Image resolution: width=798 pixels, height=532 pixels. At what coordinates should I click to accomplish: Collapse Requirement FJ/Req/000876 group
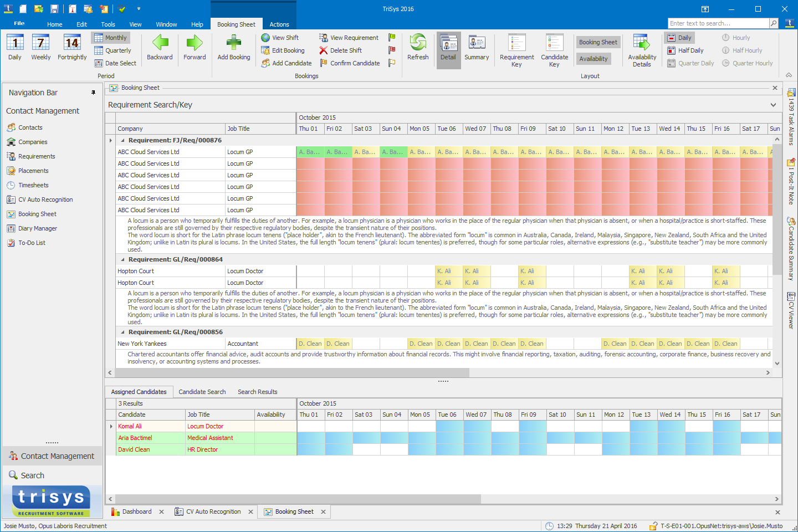point(123,141)
